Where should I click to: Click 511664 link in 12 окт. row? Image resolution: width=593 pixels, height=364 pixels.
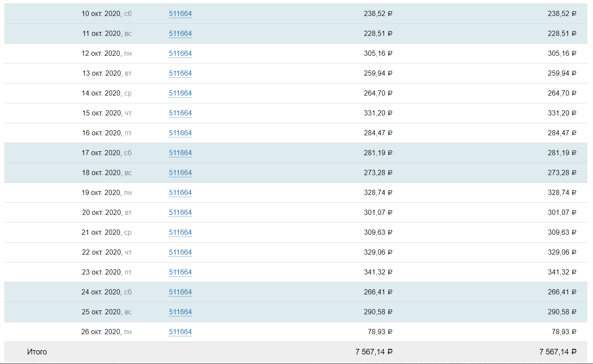[180, 54]
